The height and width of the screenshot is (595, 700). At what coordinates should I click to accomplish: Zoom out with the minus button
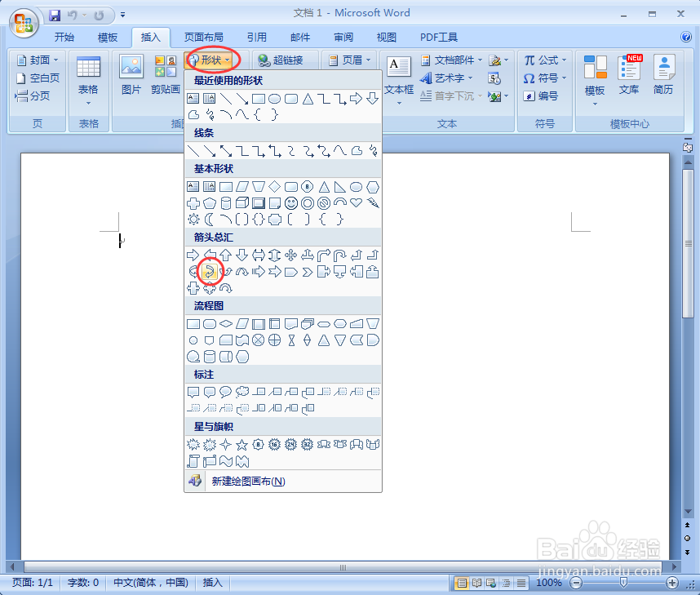(x=576, y=583)
